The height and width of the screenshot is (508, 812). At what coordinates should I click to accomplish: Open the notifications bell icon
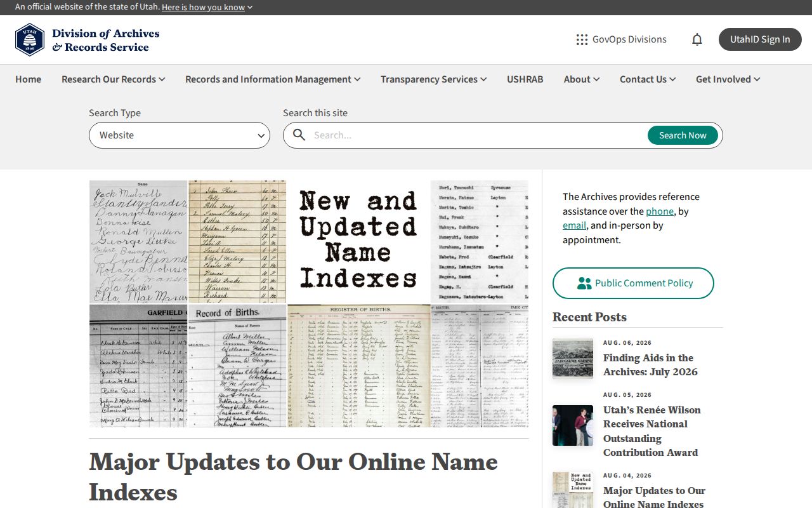click(697, 39)
